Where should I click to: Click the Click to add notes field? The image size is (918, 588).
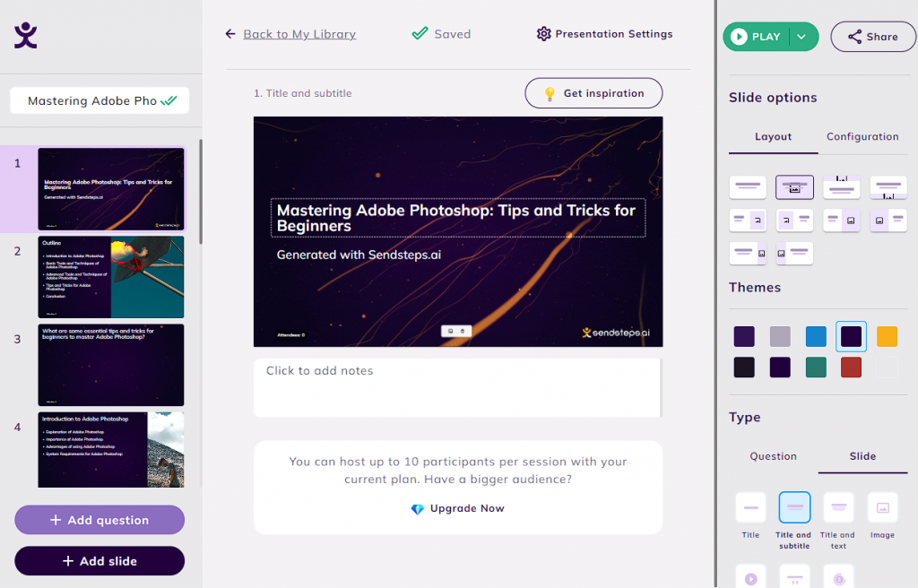click(458, 388)
